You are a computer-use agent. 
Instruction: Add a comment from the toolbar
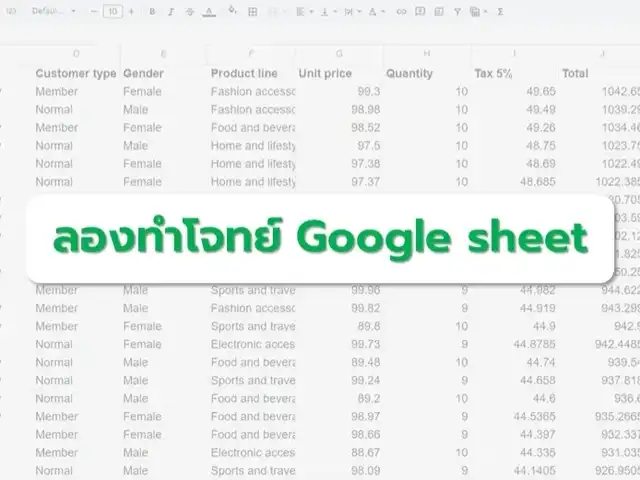(419, 12)
